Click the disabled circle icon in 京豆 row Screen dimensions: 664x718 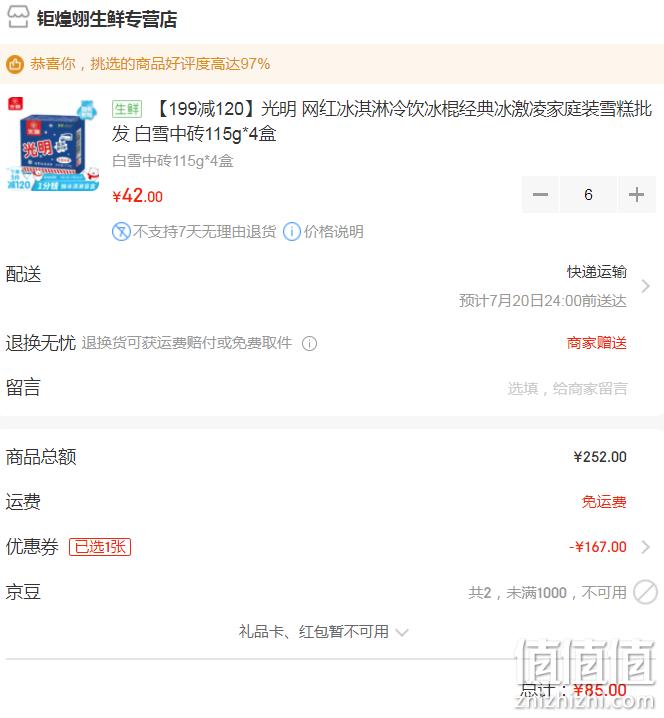645,592
